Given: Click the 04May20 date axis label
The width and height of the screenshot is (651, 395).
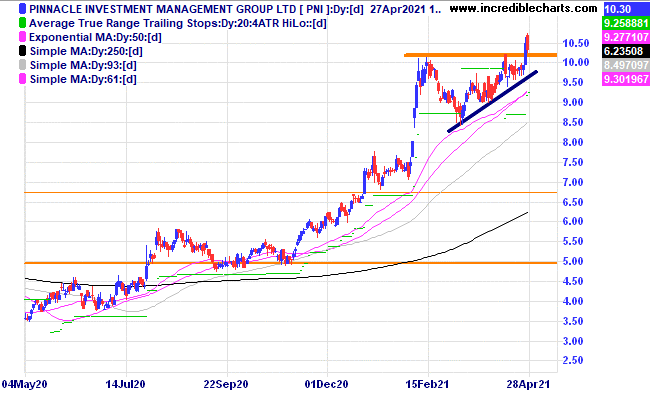Looking at the screenshot, I should click(x=24, y=384).
